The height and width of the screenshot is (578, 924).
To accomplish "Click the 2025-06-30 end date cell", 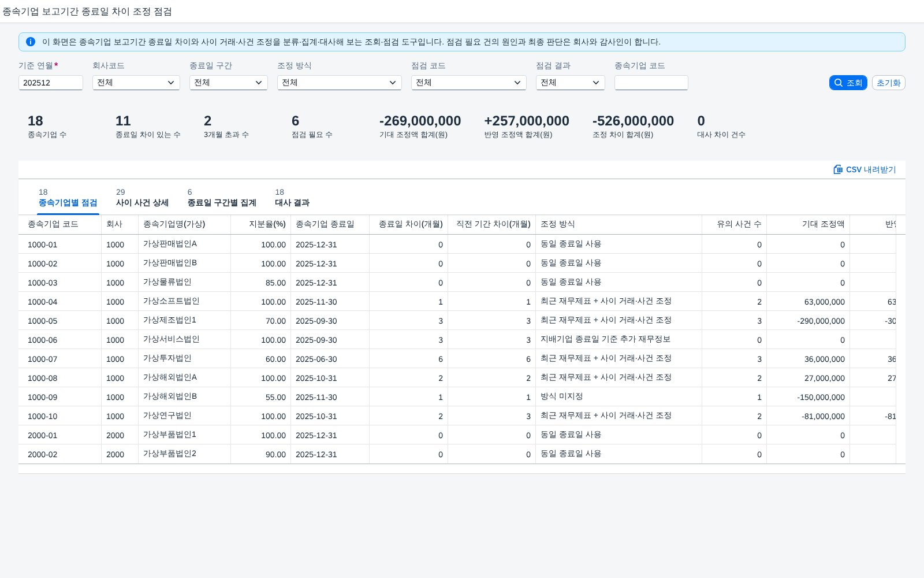I will (330, 359).
